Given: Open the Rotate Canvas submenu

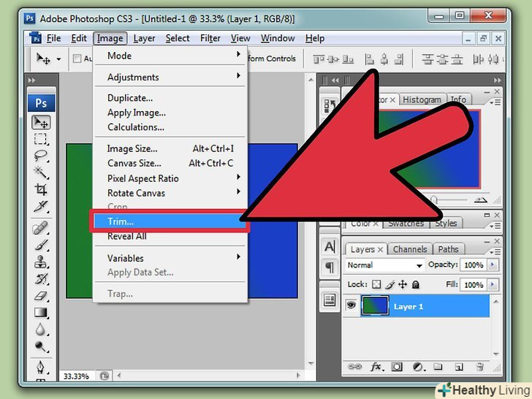Looking at the screenshot, I should (x=170, y=193).
